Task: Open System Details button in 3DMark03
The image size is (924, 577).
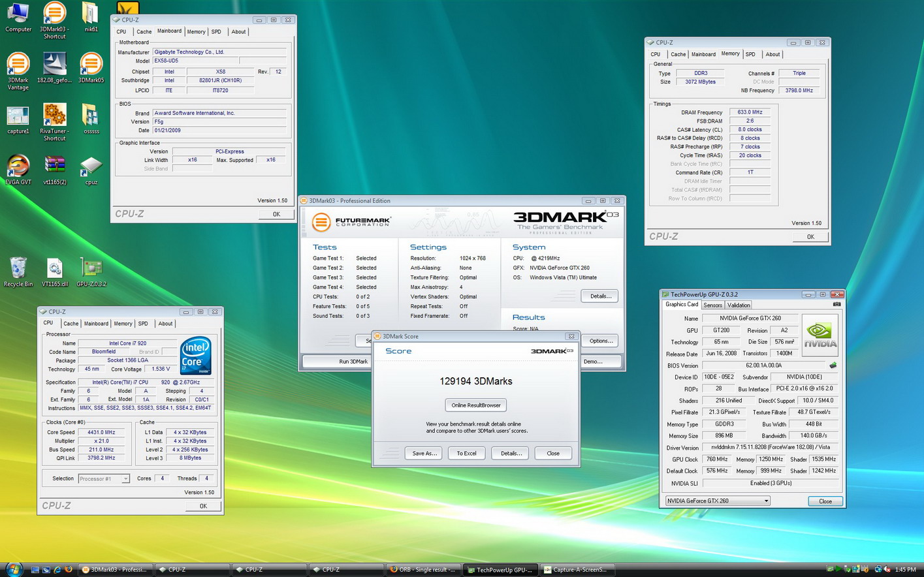Action: click(600, 296)
